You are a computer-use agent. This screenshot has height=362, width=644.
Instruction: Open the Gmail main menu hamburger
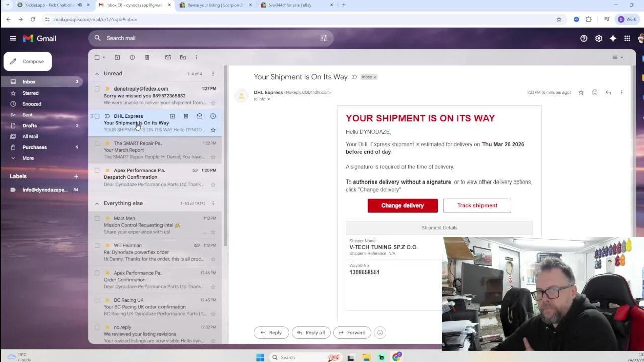click(x=13, y=38)
